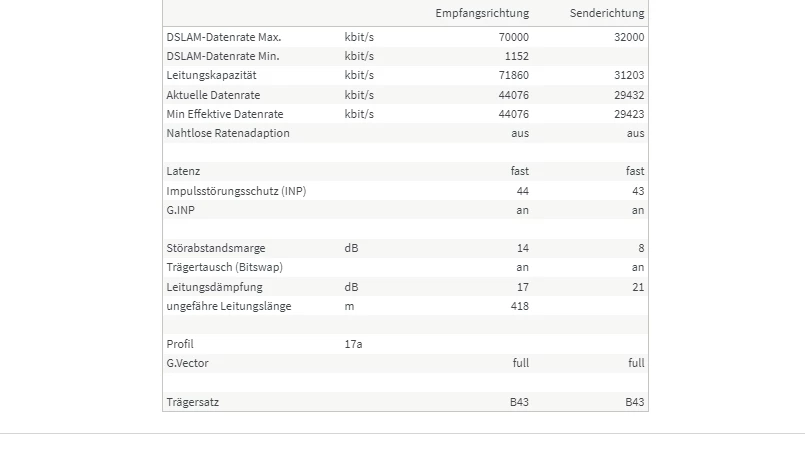This screenshot has width=805, height=452.
Task: Click the Störabstandsmarge label
Action: click(216, 248)
